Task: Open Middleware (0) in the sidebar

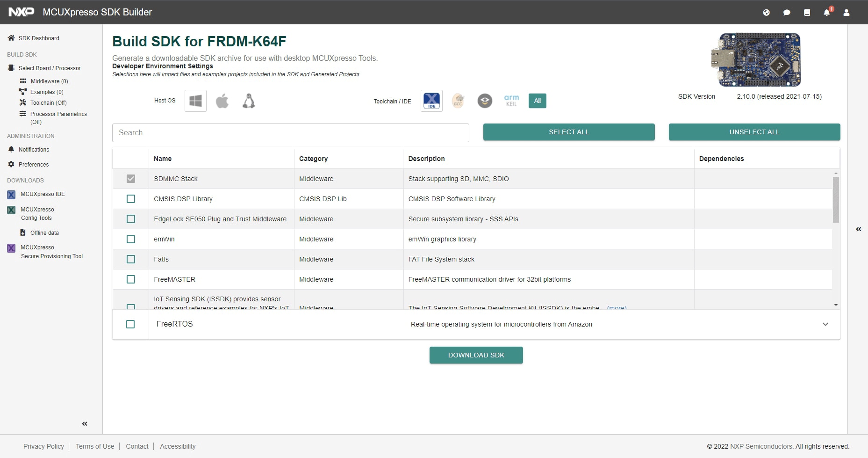Action: tap(49, 81)
